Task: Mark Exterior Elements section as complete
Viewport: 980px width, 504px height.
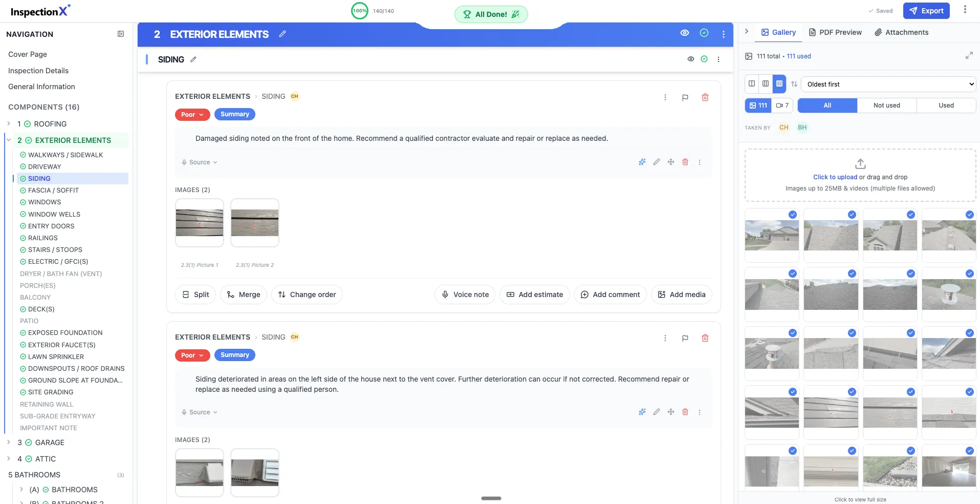Action: coord(704,33)
